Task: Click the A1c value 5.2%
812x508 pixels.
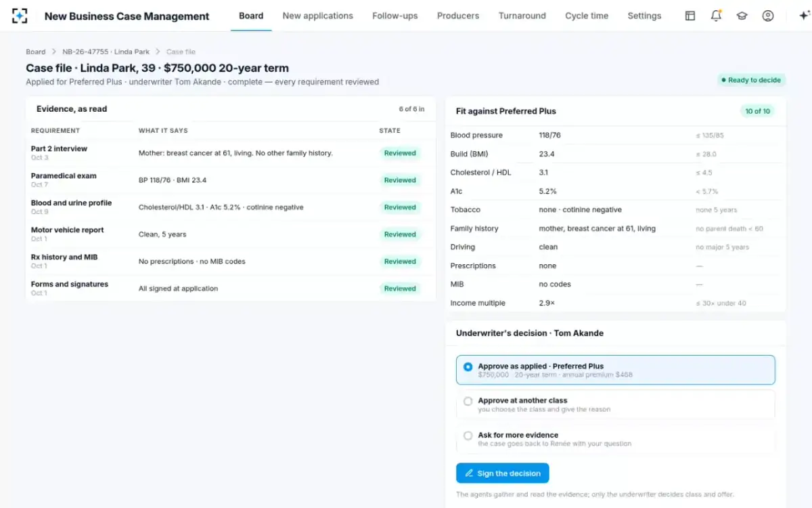Action: [547, 191]
